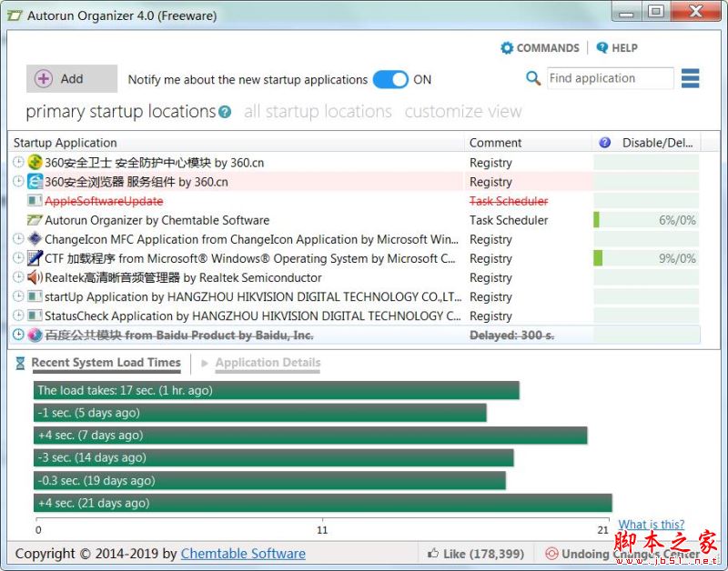Click the AppleSoftwareUpdate entry icon

pos(35,200)
